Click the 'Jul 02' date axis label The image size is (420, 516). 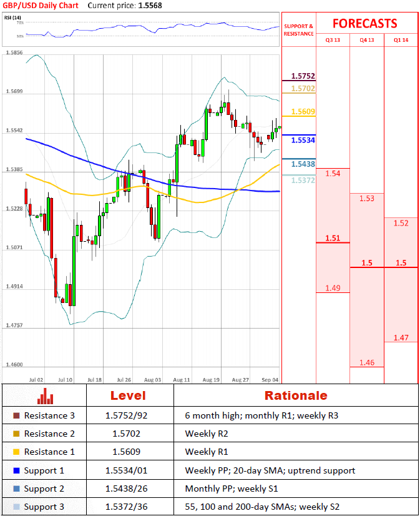point(36,380)
